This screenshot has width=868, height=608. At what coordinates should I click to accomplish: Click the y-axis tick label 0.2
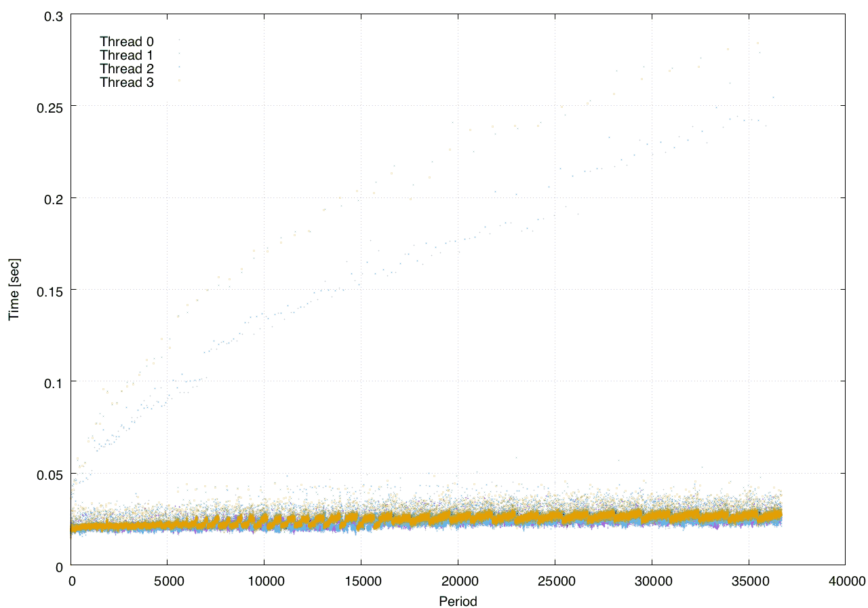tap(54, 198)
